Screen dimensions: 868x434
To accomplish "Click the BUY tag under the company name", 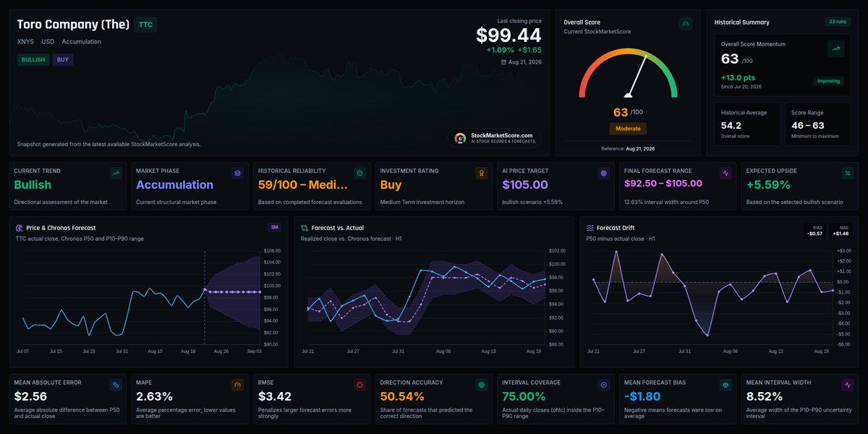I will click(x=63, y=59).
